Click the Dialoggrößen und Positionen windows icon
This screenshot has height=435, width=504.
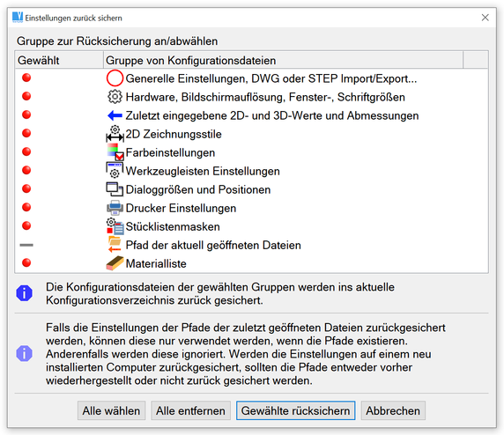[115, 189]
